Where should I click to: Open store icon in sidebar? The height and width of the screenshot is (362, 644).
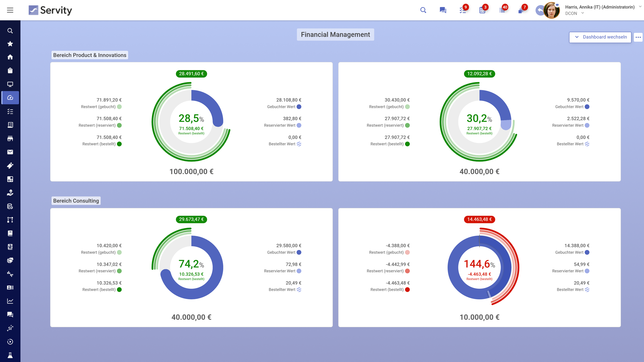(10, 139)
